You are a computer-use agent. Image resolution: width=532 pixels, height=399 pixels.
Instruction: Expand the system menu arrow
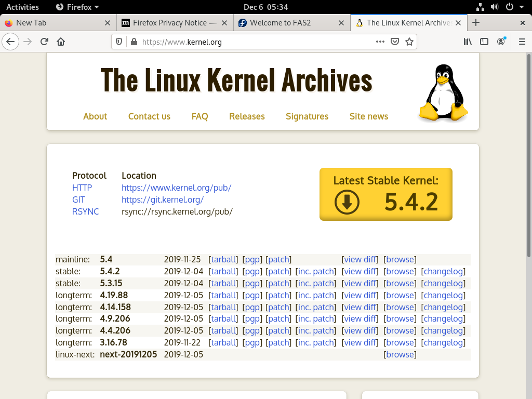(522, 7)
